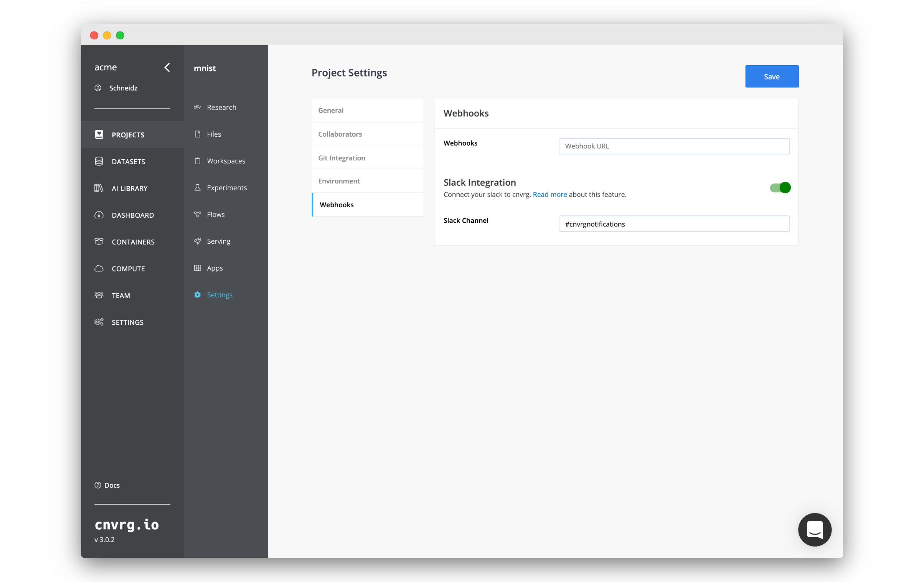The image size is (924, 582).
Task: Minimize the window with yellow button
Action: pyautogui.click(x=107, y=35)
